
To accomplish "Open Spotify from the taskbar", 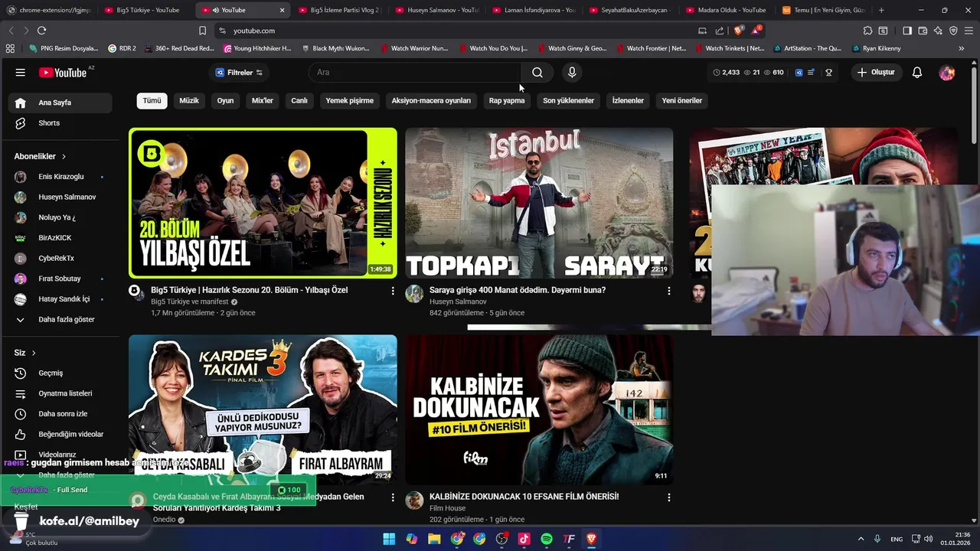I will click(x=547, y=539).
